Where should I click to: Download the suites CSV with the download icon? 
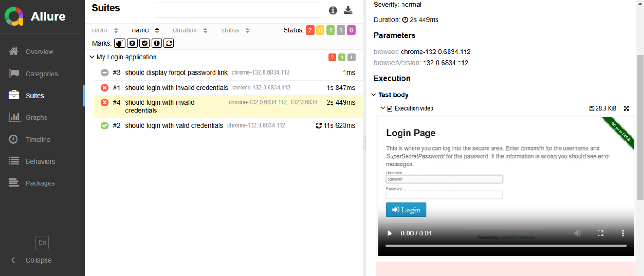point(348,10)
